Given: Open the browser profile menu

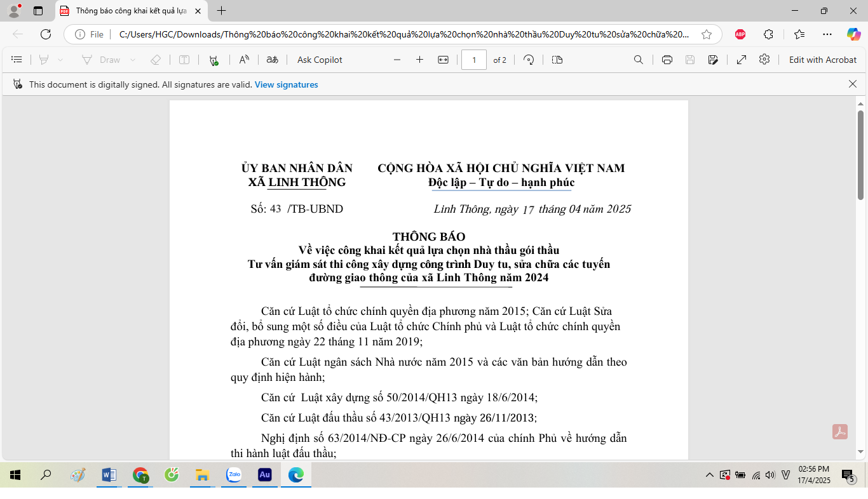Looking at the screenshot, I should (x=14, y=10).
